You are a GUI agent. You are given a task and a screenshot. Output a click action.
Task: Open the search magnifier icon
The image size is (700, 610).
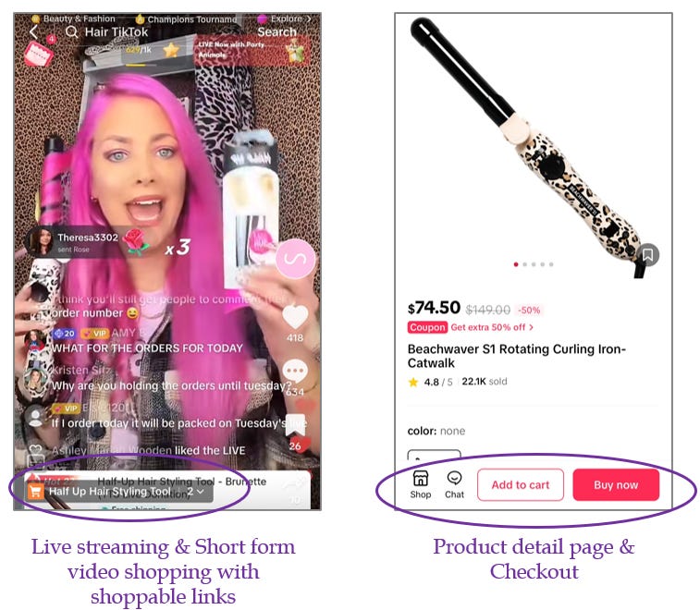(71, 32)
